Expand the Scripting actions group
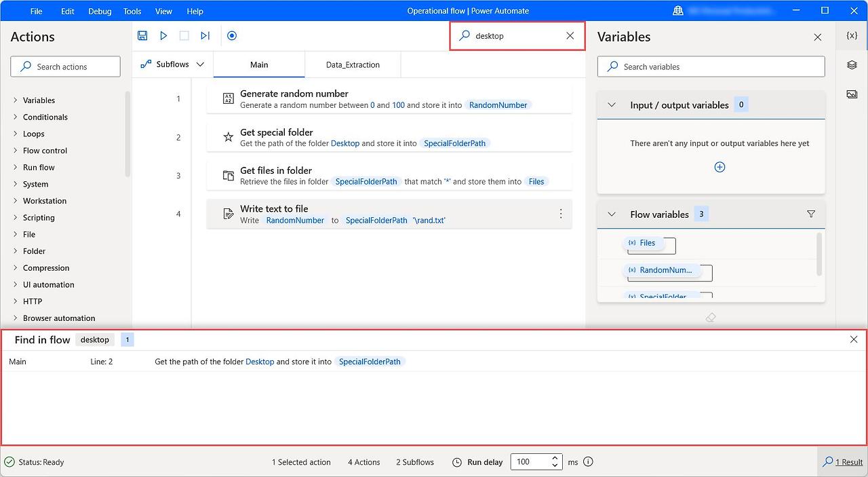The width and height of the screenshot is (868, 477). pos(16,218)
